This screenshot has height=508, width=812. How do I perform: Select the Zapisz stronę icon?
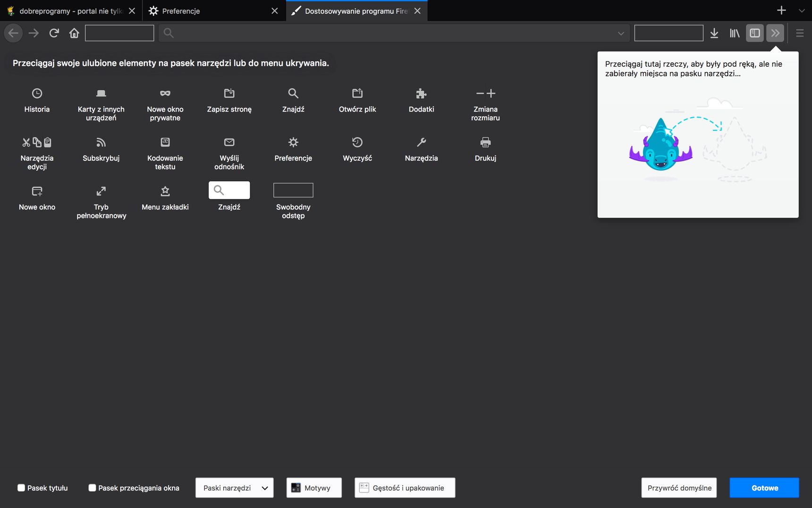(x=229, y=93)
